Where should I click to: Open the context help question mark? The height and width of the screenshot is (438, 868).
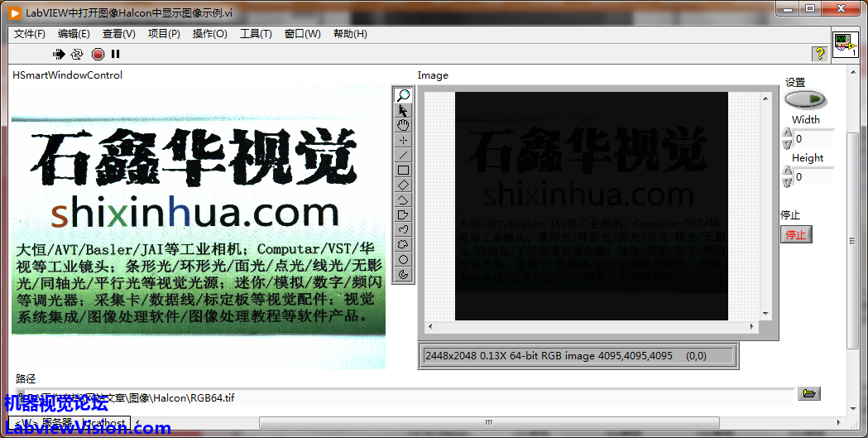(x=820, y=54)
